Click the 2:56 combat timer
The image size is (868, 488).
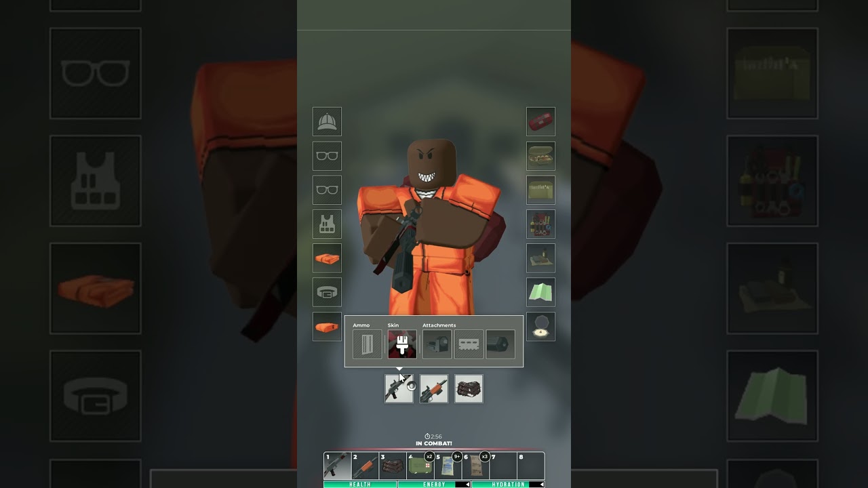click(x=433, y=436)
